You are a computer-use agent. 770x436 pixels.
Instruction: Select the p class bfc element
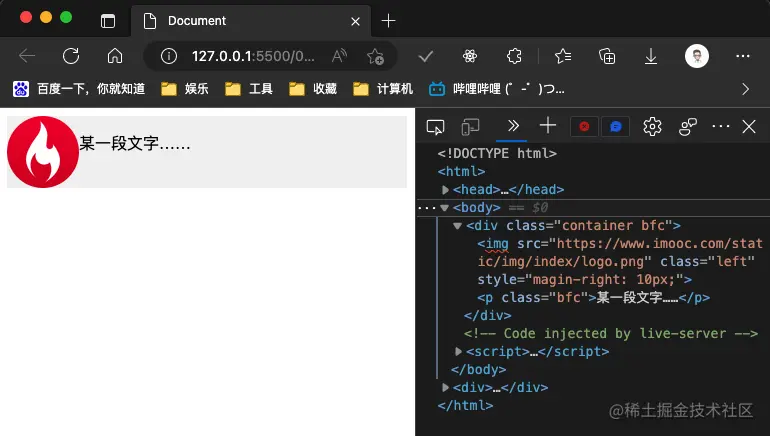(593, 298)
